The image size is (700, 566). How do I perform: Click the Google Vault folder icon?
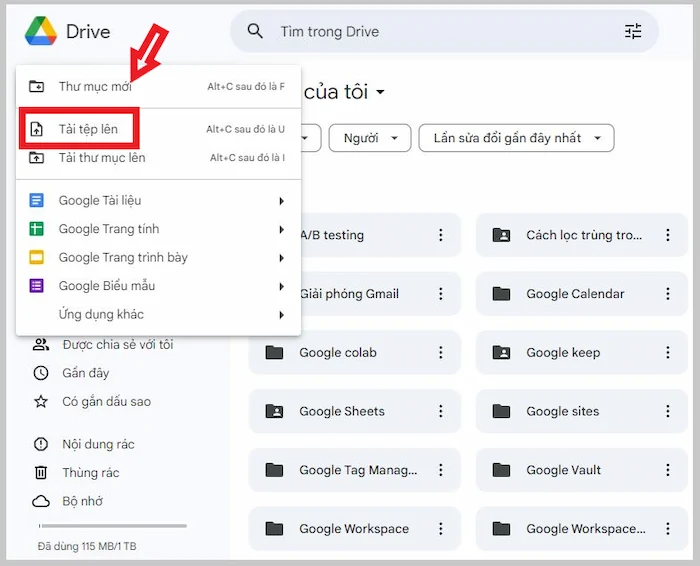tap(501, 470)
